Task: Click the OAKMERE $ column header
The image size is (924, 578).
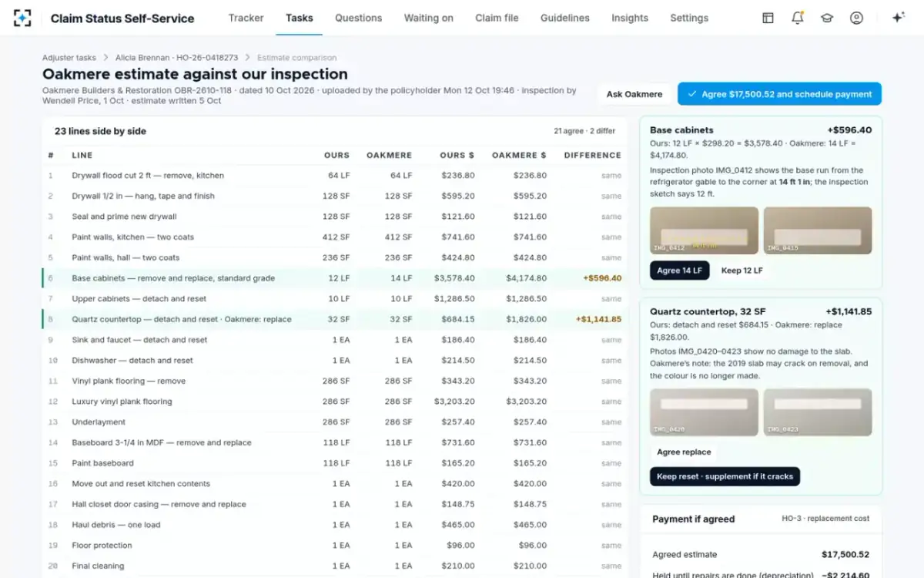Action: click(x=519, y=155)
